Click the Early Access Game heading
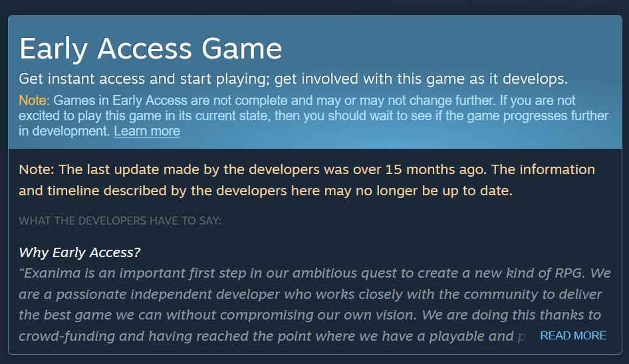 [x=150, y=48]
